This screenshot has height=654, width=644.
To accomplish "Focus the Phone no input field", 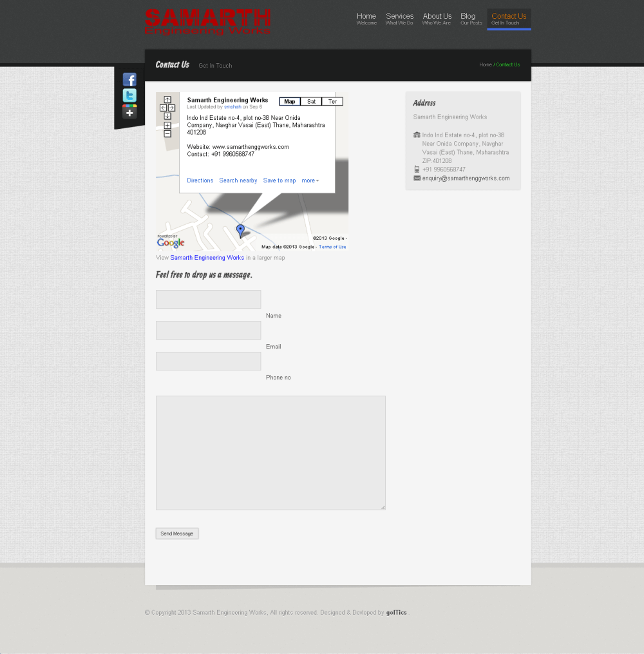I will 209,361.
